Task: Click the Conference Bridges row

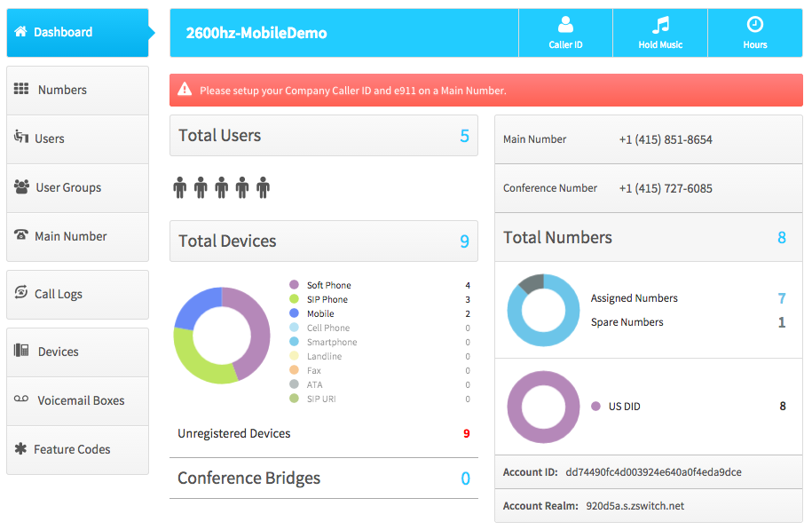Action: point(324,479)
